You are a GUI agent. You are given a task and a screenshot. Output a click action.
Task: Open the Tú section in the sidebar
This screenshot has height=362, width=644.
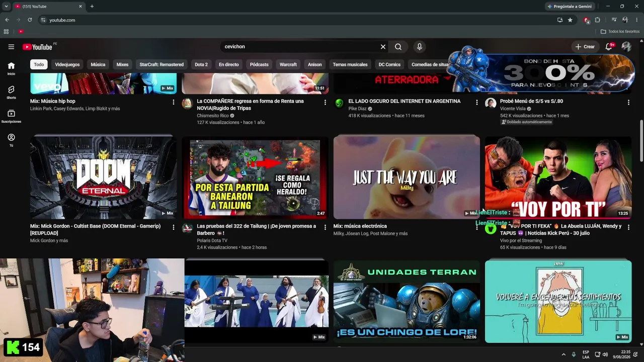[x=11, y=140]
